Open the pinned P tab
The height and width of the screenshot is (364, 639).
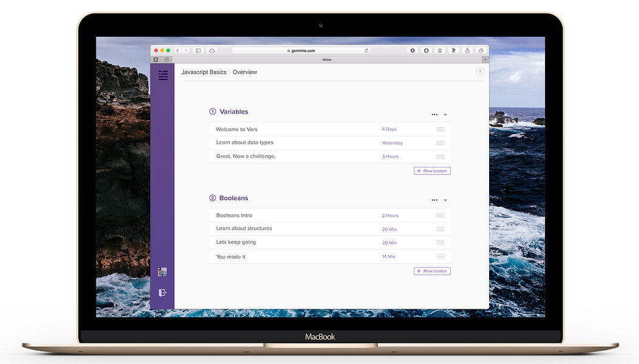pos(156,59)
